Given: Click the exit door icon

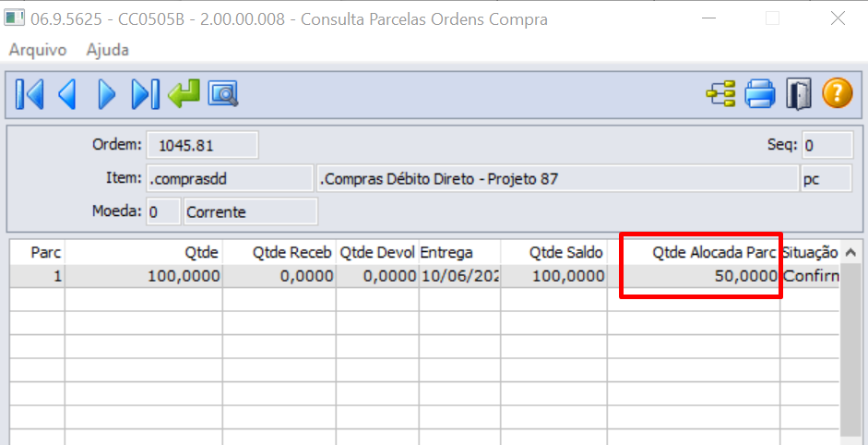Looking at the screenshot, I should click(799, 93).
